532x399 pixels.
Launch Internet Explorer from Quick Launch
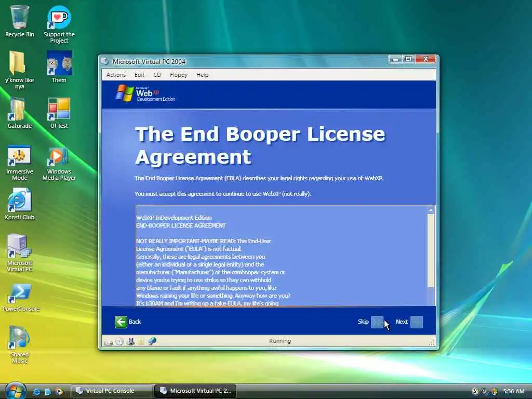(36, 391)
